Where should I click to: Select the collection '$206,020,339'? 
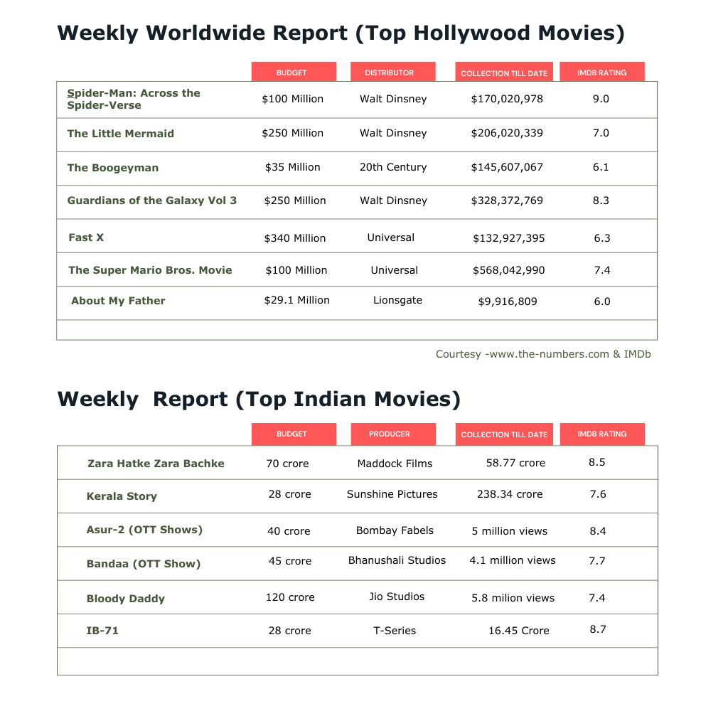(507, 133)
